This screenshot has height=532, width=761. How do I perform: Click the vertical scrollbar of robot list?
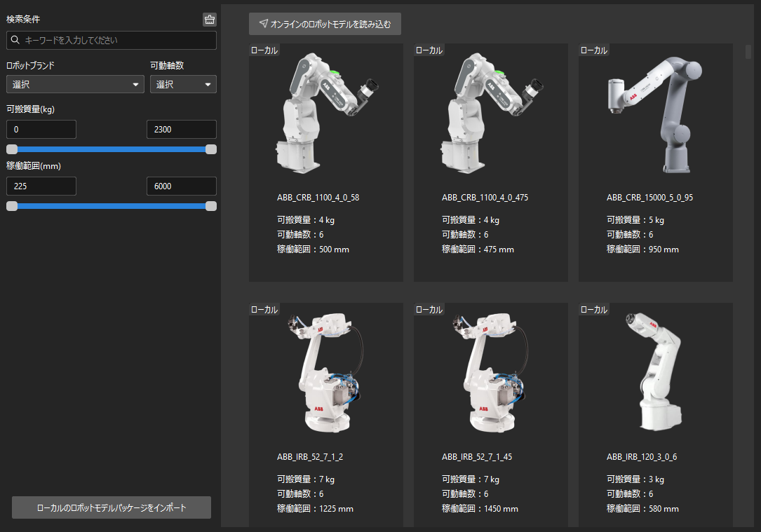click(748, 52)
